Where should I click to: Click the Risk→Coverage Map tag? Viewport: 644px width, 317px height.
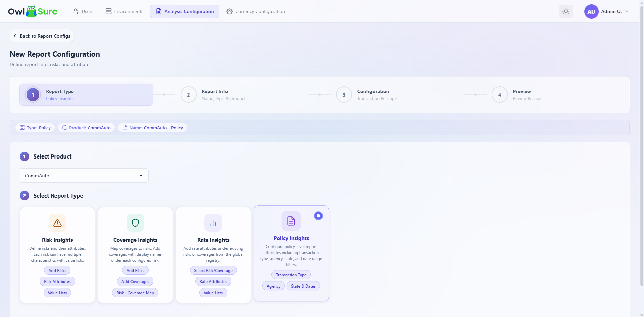[135, 293]
